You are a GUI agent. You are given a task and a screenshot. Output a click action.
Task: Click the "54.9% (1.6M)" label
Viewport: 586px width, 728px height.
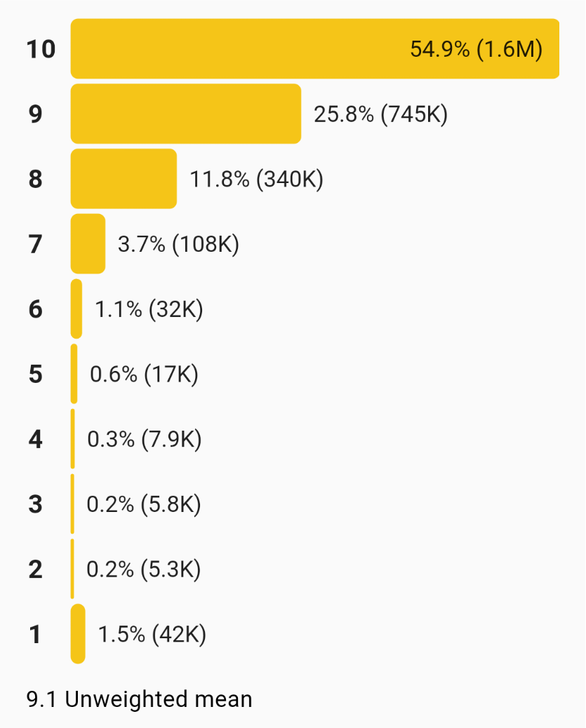tap(476, 50)
